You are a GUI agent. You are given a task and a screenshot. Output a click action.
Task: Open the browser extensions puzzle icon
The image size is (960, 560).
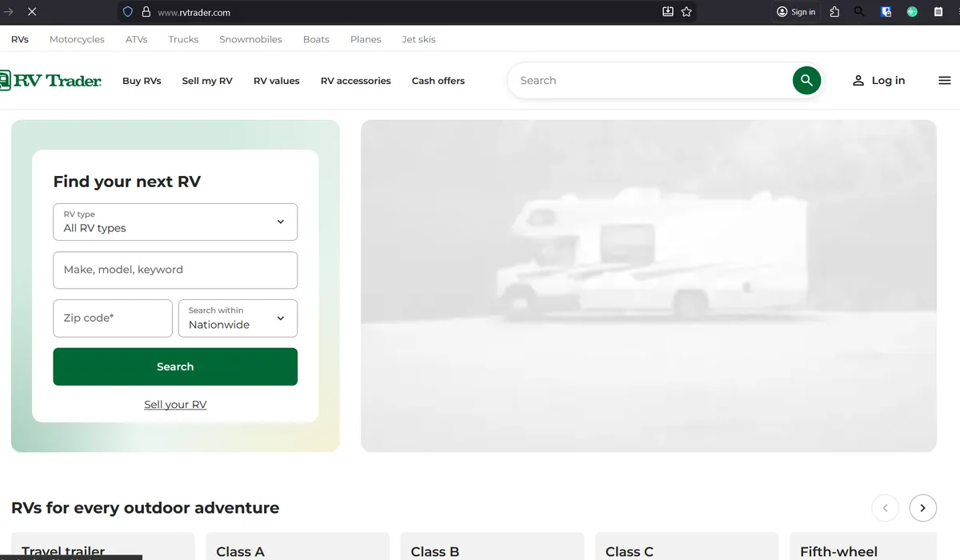tap(834, 12)
